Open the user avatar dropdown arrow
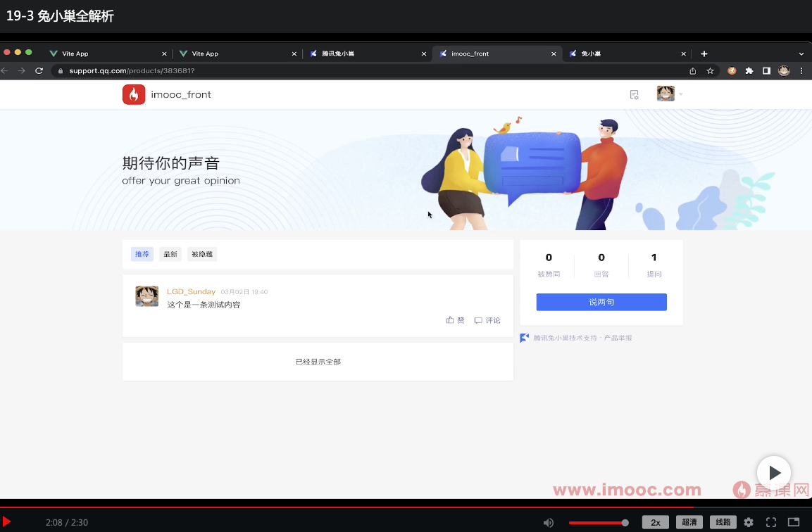 [x=682, y=94]
